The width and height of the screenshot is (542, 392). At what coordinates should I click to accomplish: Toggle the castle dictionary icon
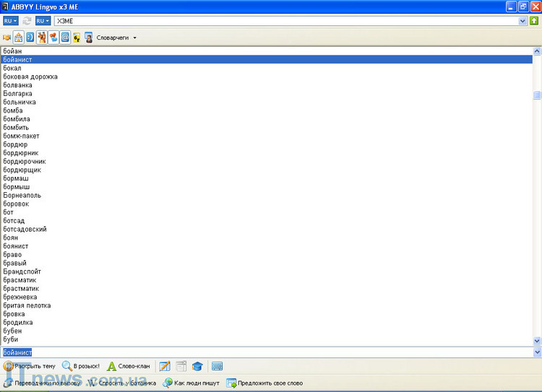(18, 37)
